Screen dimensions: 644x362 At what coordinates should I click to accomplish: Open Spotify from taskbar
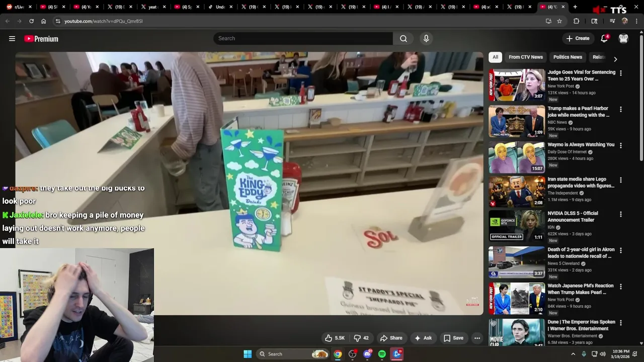(x=382, y=354)
